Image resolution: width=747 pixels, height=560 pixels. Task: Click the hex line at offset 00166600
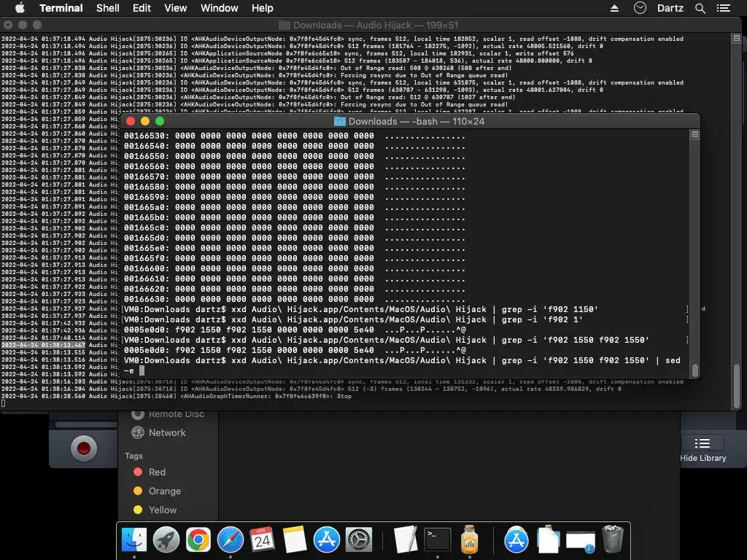tap(295, 268)
